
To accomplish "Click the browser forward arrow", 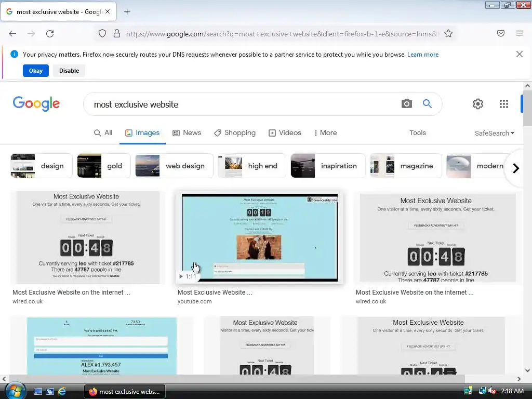I will coord(31,34).
